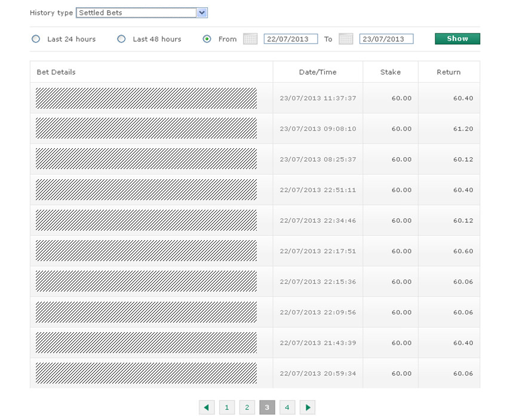Open bet details for 22/07/2013 22:17:51

coord(146,251)
